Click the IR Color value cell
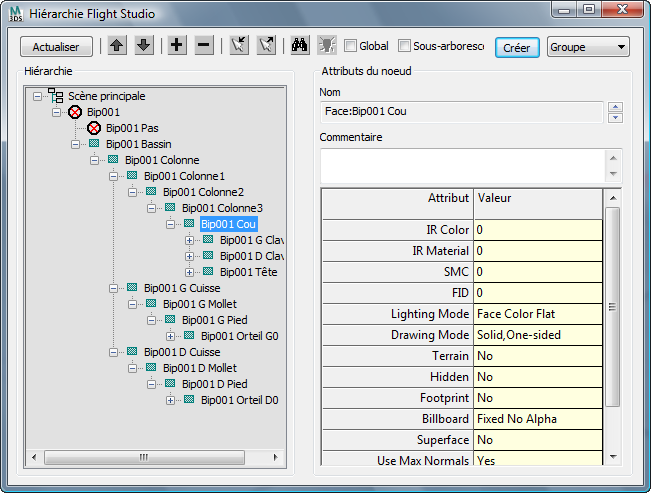Viewport: 651px width, 493px height. (x=538, y=230)
